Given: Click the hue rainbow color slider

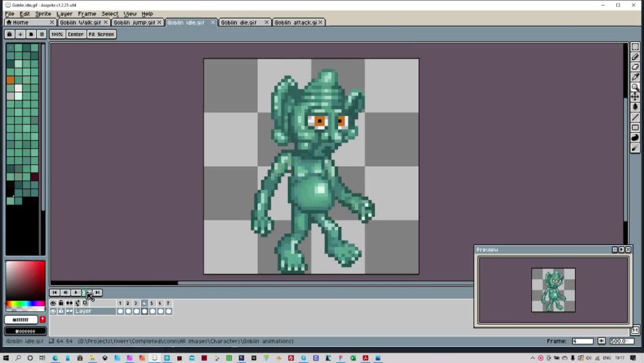Looking at the screenshot, I should click(x=26, y=304).
